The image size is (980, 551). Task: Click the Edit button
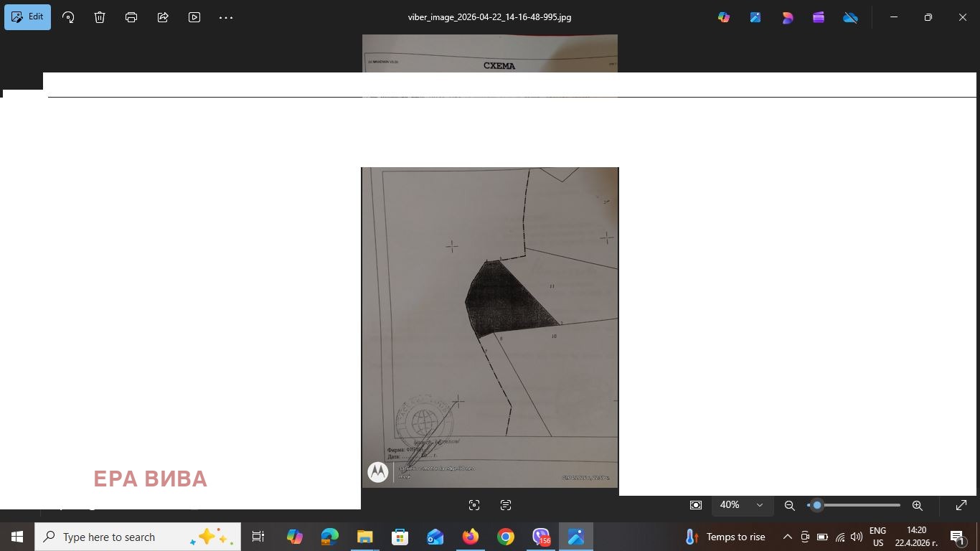[27, 17]
